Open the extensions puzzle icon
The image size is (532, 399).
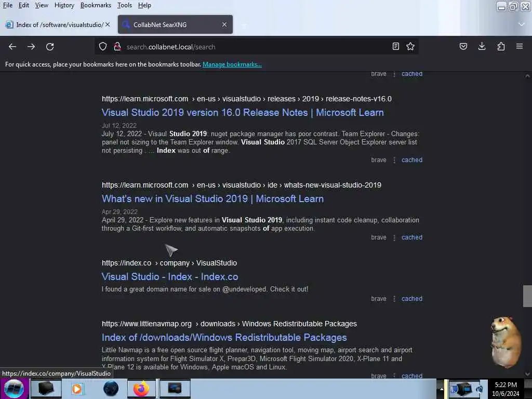pos(501,46)
